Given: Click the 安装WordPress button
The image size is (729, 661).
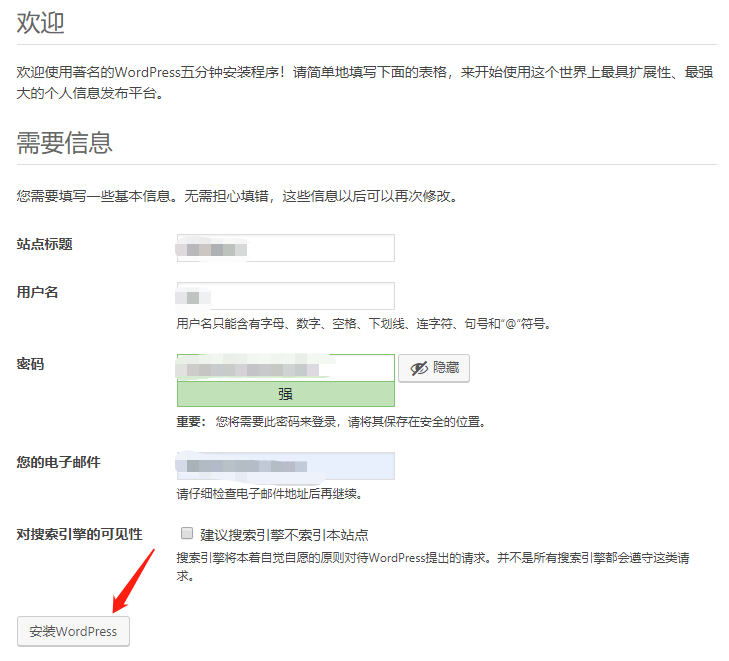Looking at the screenshot, I should click(x=73, y=631).
